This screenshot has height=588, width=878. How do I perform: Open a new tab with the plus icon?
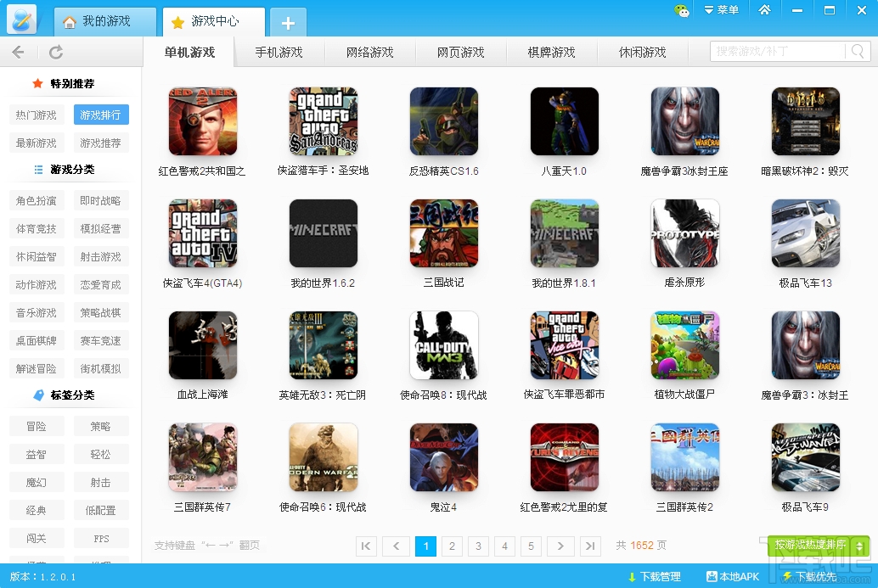pyautogui.click(x=288, y=23)
